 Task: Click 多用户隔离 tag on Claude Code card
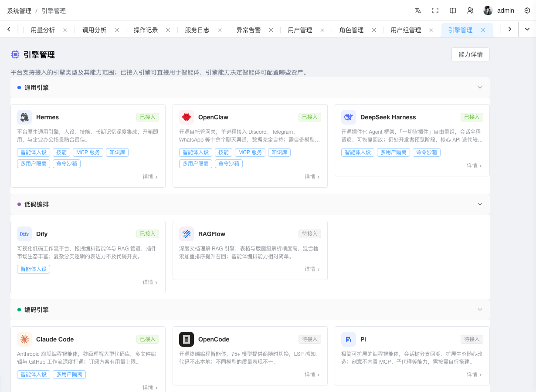coord(69,375)
